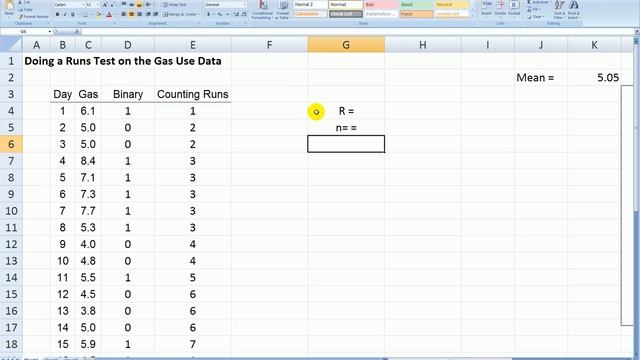Apply Percent Style format
The height and width of the screenshot is (360, 640).
tap(220, 14)
